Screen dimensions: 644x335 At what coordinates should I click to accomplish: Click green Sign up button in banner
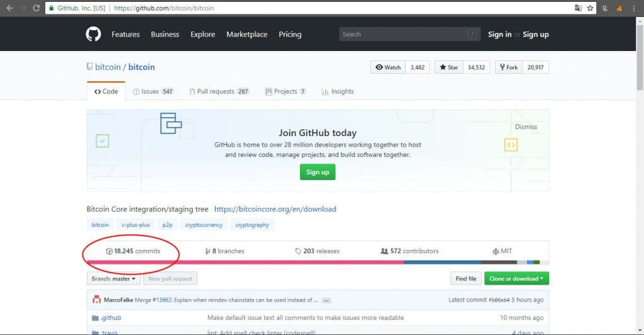[x=318, y=173]
